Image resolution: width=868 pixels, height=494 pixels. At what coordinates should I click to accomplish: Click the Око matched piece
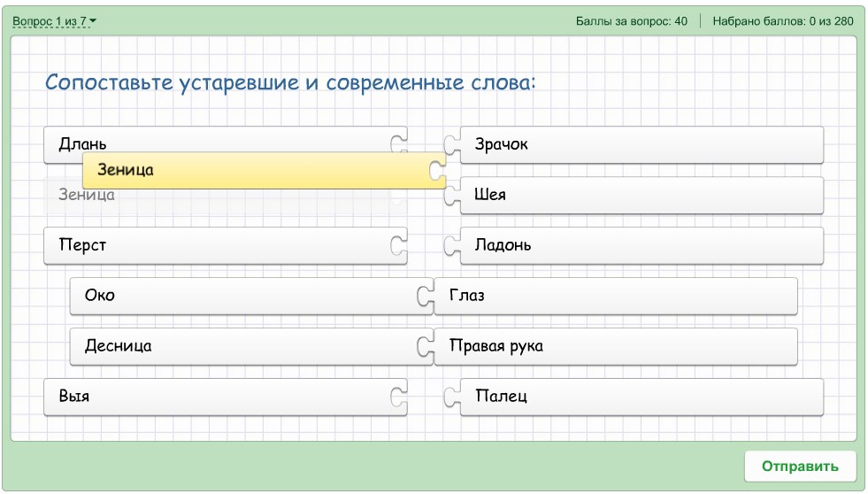point(251,296)
